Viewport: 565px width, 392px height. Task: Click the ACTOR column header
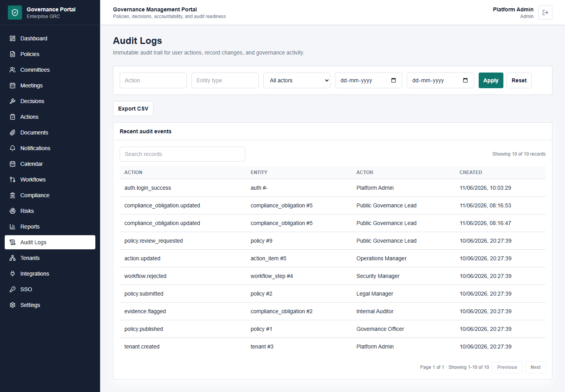365,172
